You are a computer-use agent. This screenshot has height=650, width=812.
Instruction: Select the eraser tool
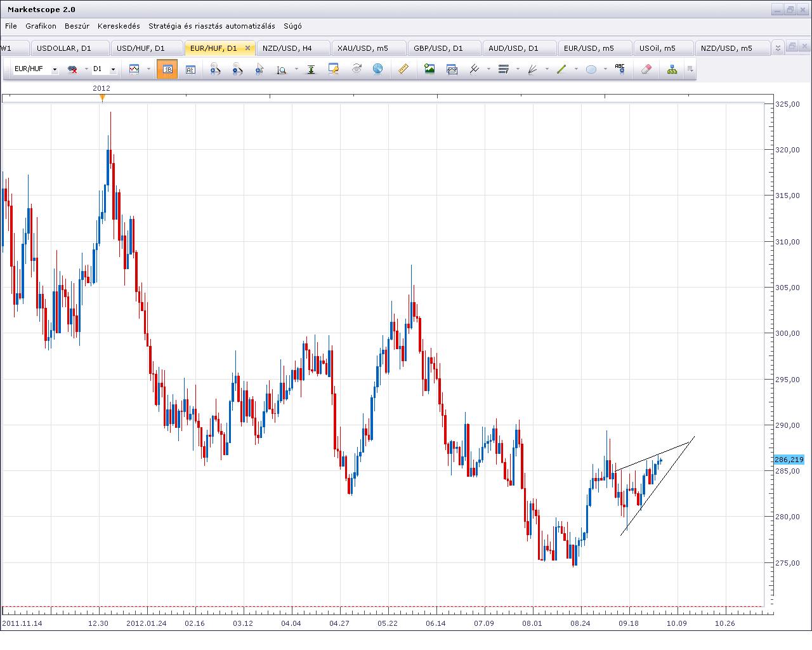(646, 69)
